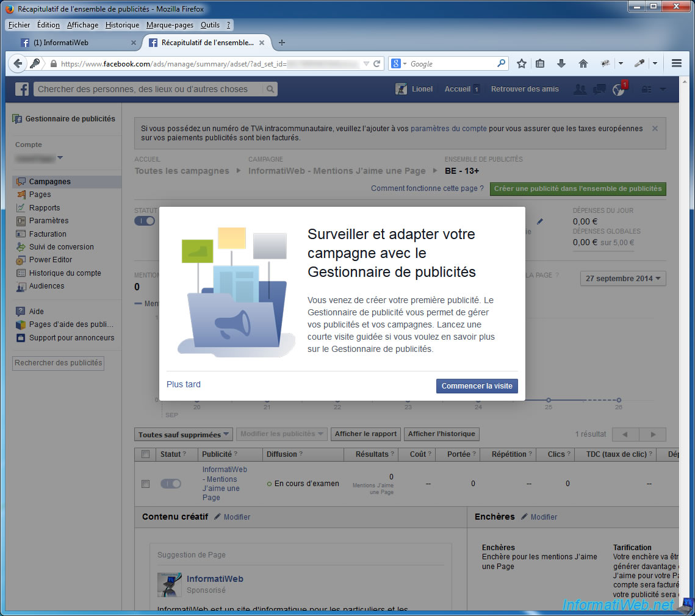The height and width of the screenshot is (616, 695).
Task: Go to next results page arrow
Action: click(x=652, y=434)
